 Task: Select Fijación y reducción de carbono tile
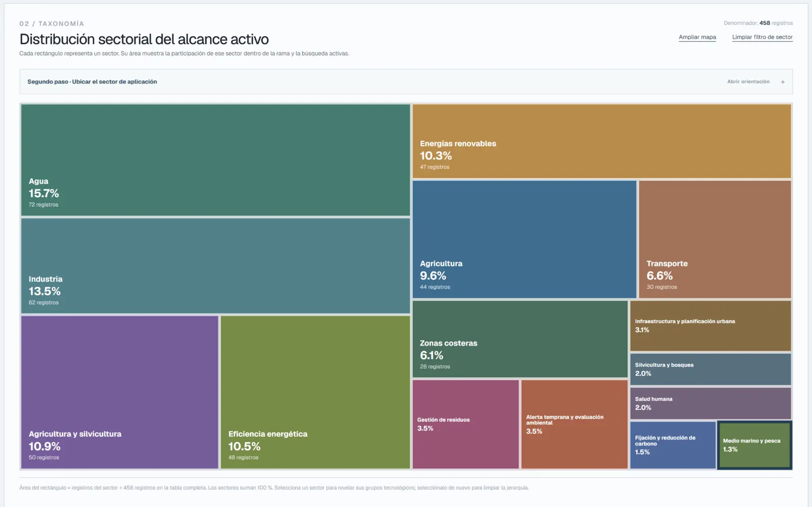pos(673,445)
